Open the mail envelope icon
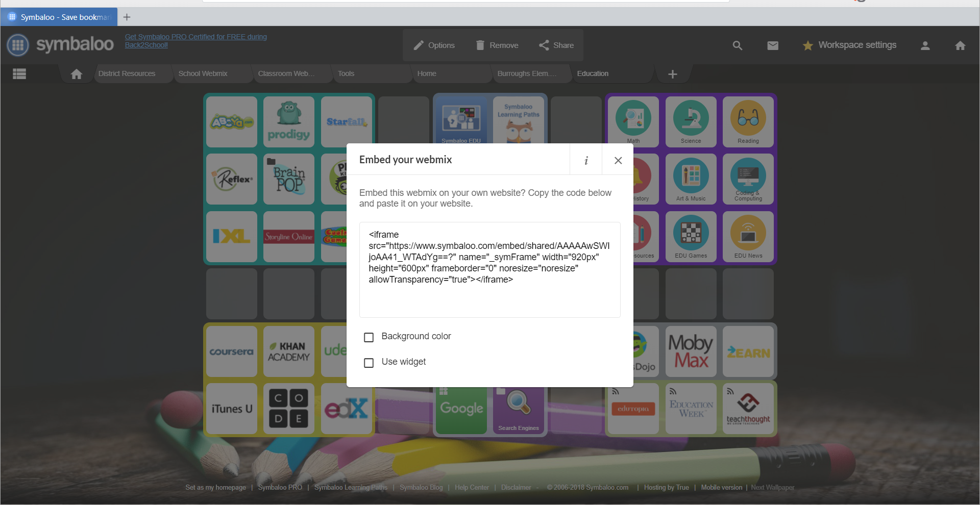This screenshot has height=505, width=980. coord(773,45)
